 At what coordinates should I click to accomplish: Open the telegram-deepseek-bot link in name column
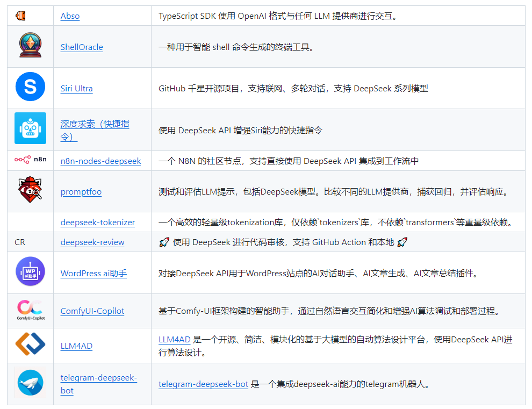[x=98, y=384]
